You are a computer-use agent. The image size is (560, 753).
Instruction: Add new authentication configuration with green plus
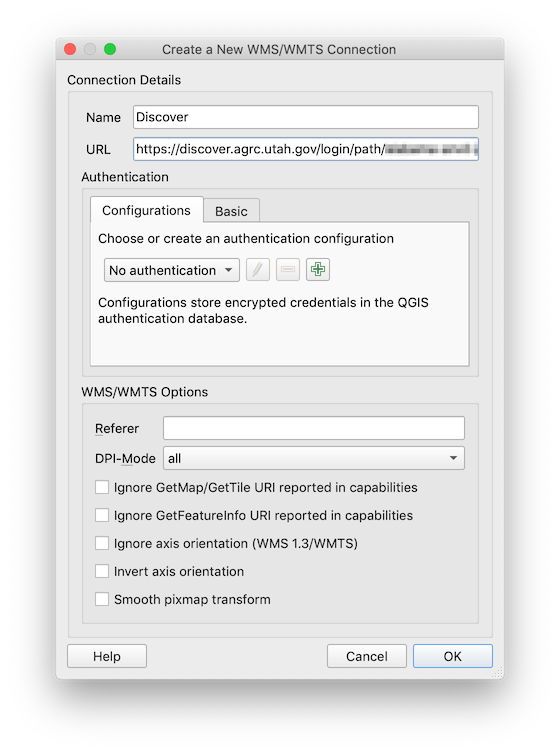317,269
